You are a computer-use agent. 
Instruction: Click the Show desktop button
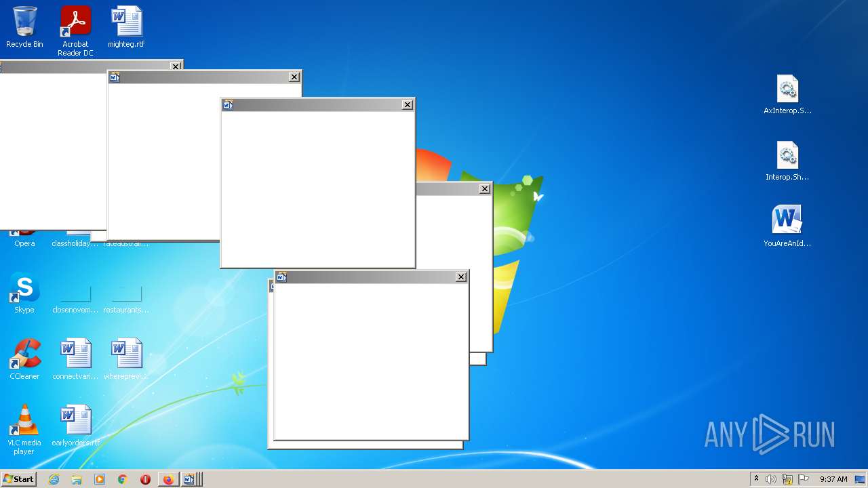861,479
